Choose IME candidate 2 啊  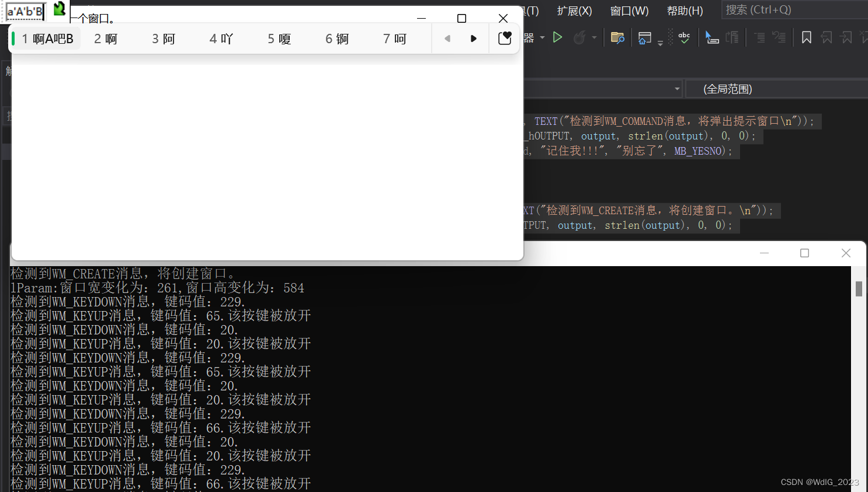click(x=106, y=39)
